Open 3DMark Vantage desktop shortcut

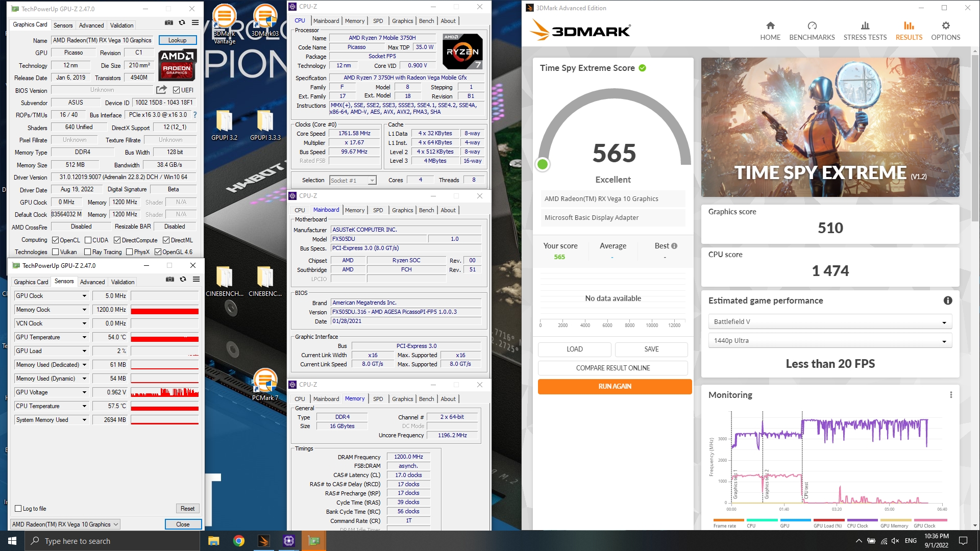click(225, 24)
